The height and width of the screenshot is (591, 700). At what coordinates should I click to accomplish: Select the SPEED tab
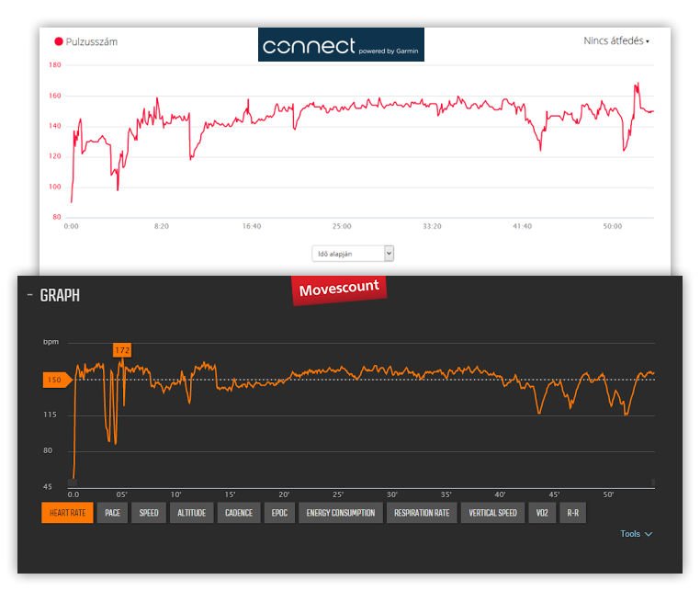click(149, 513)
